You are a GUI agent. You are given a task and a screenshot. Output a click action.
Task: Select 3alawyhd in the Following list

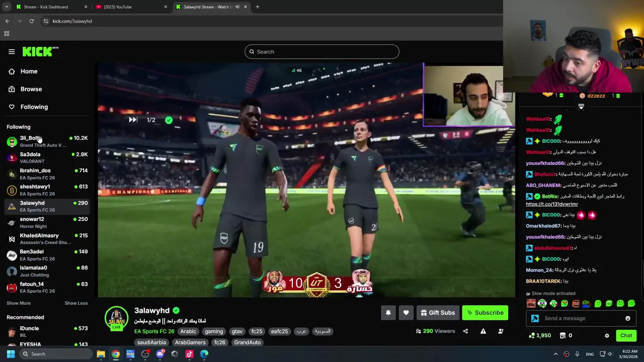[47, 206]
